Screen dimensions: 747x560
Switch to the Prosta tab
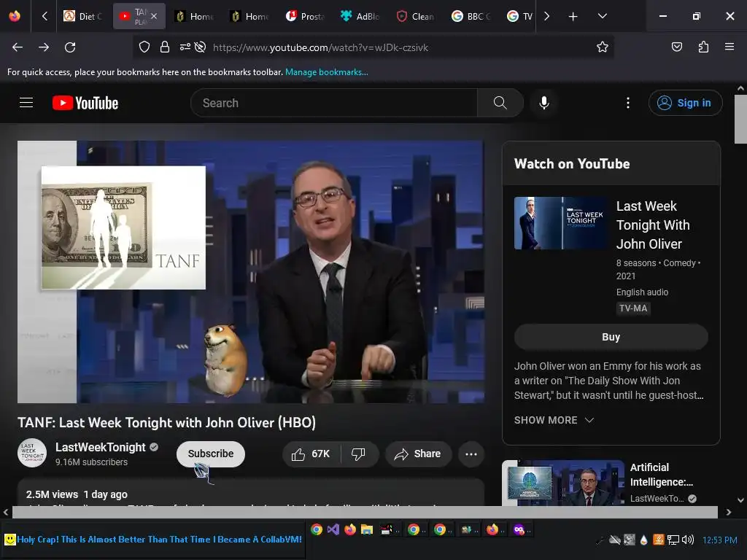(x=305, y=16)
